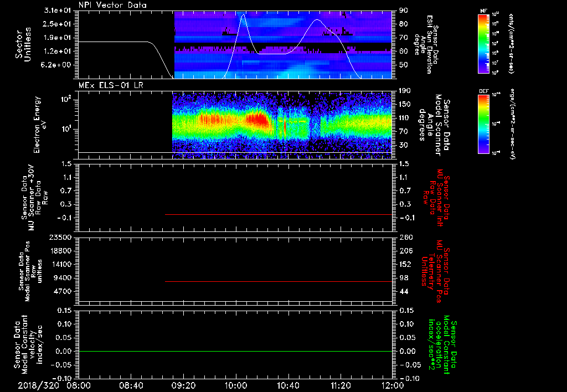
Task: Click the "ESH Sun Elevation Angle" axis title
Action: click(427, 44)
